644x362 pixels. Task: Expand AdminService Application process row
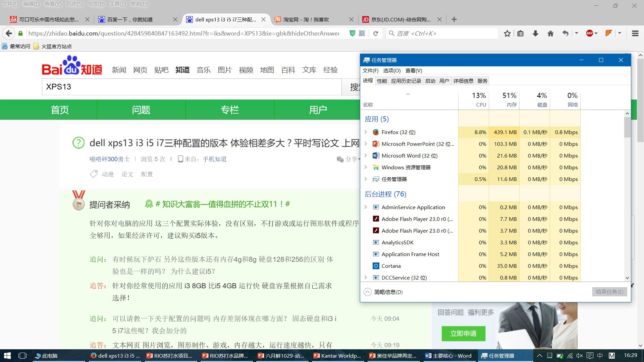[366, 207]
